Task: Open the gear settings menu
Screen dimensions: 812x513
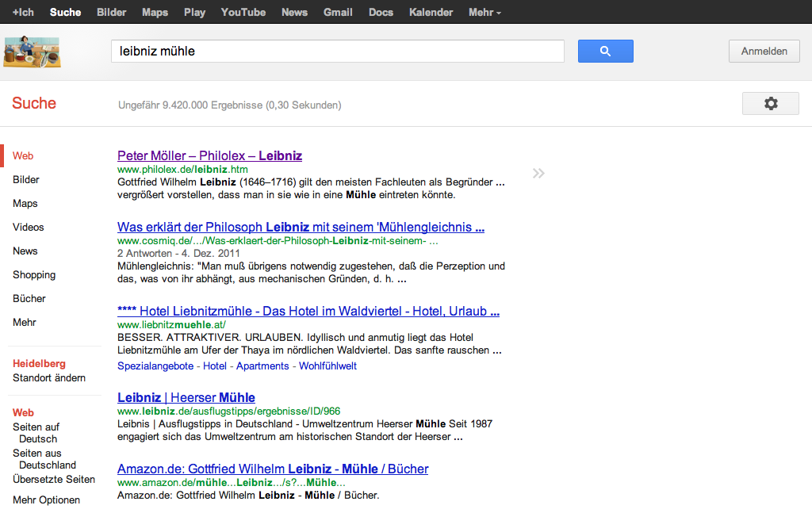Action: [771, 104]
